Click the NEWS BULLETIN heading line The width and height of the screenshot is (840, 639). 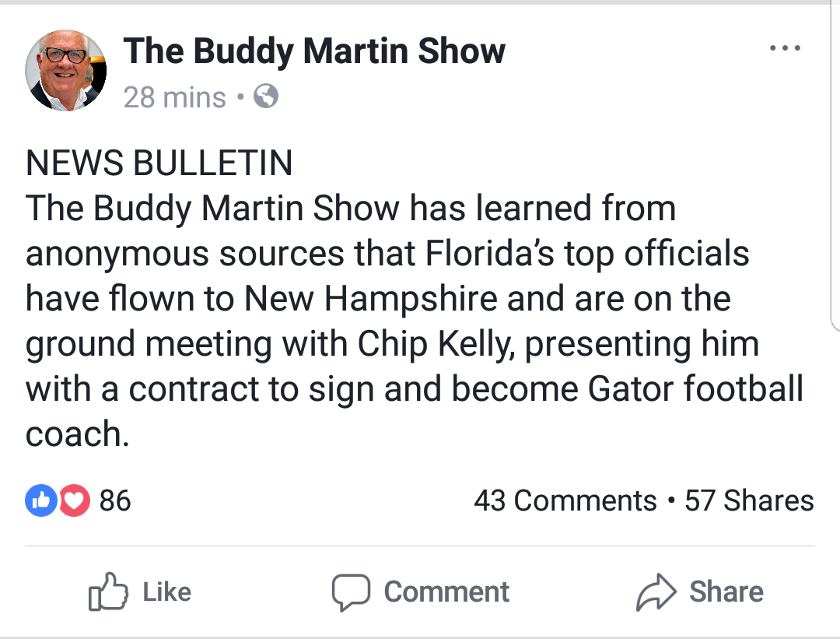tap(159, 163)
